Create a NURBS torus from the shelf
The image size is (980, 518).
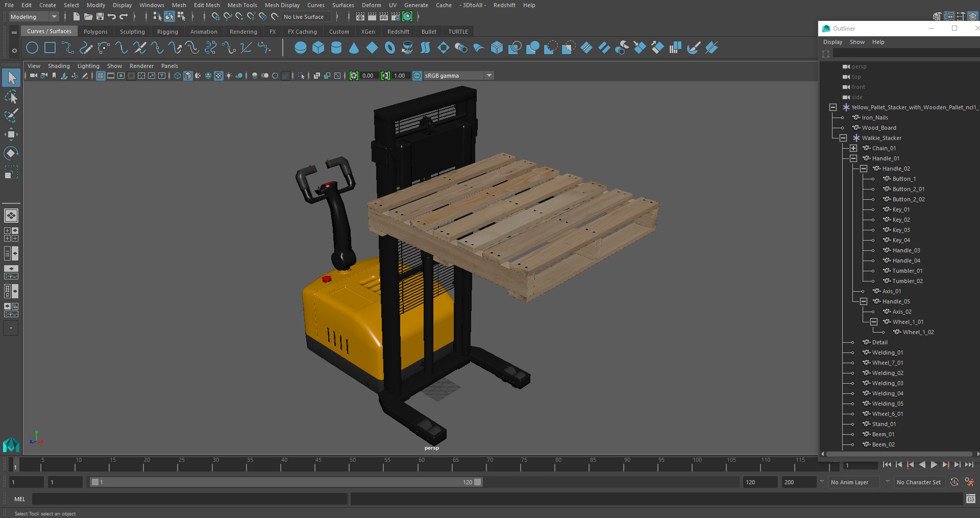390,48
